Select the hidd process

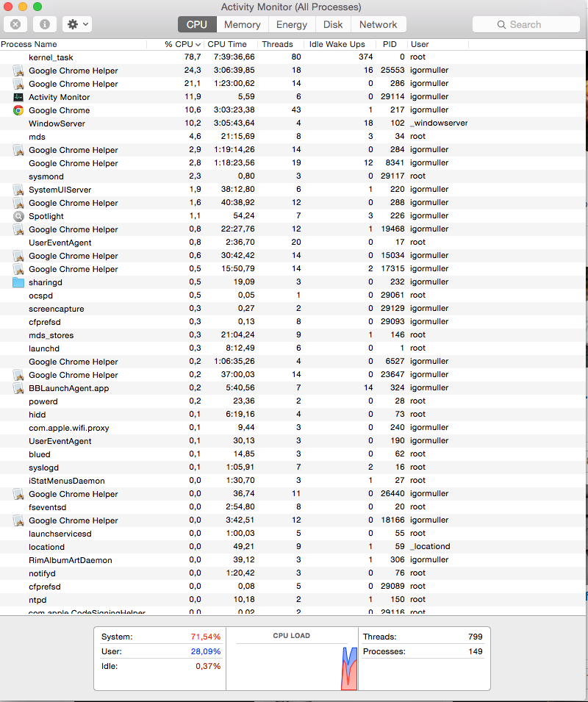point(293,414)
